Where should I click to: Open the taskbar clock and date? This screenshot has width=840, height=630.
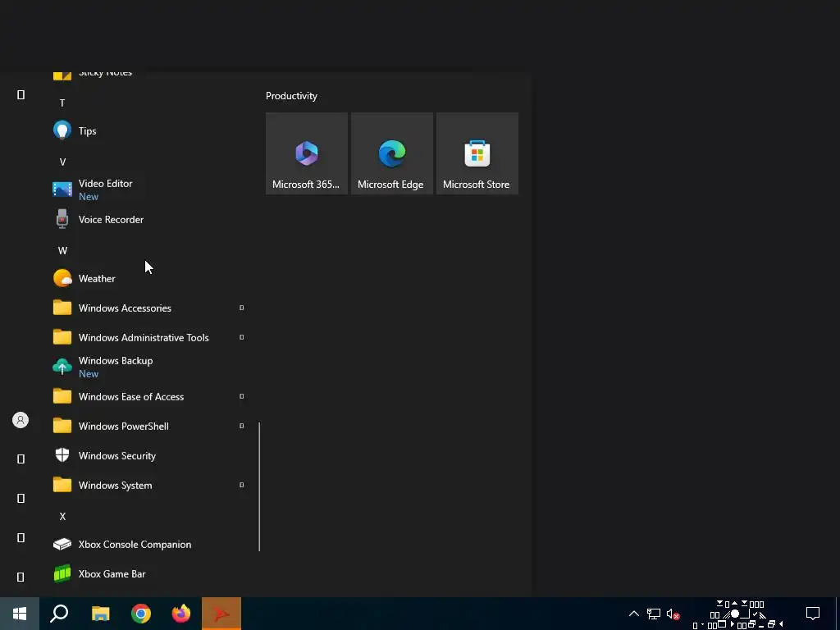pos(737,614)
